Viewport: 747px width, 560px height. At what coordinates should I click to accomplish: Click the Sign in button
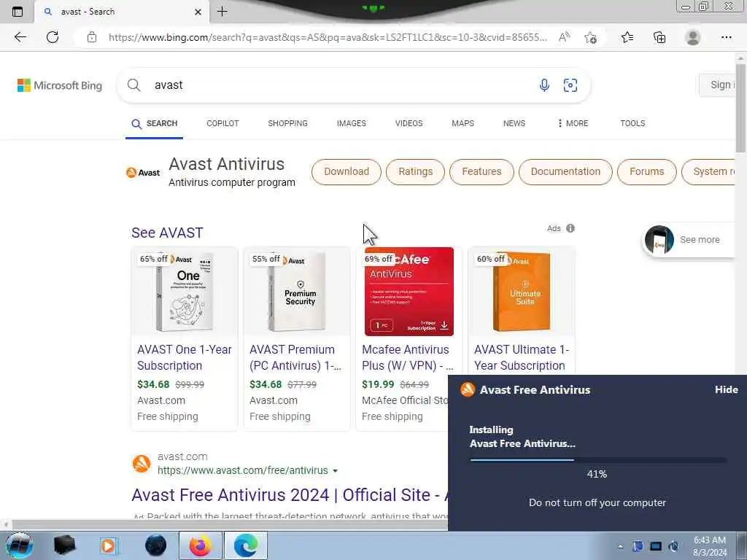(x=718, y=85)
